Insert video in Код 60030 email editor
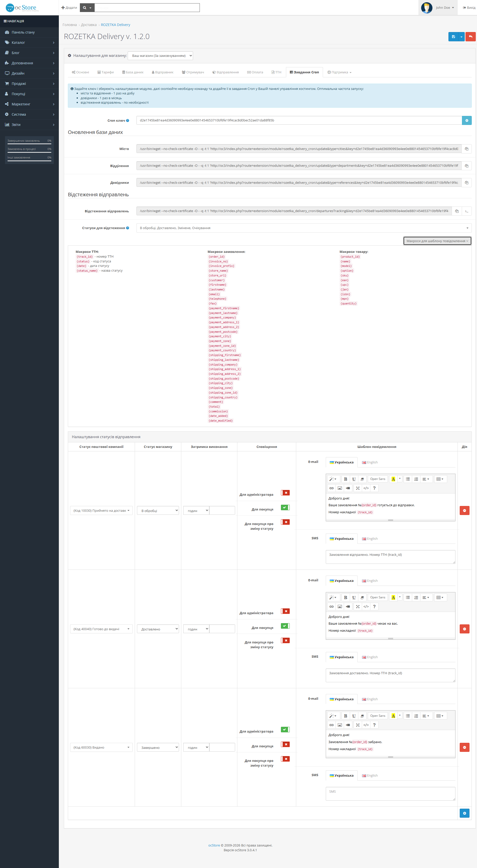 coord(348,725)
